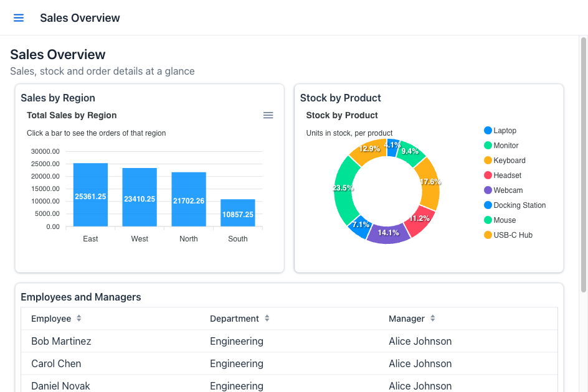Toggle the Mouse legend entry
This screenshot has height=392, width=588.
tap(500, 220)
